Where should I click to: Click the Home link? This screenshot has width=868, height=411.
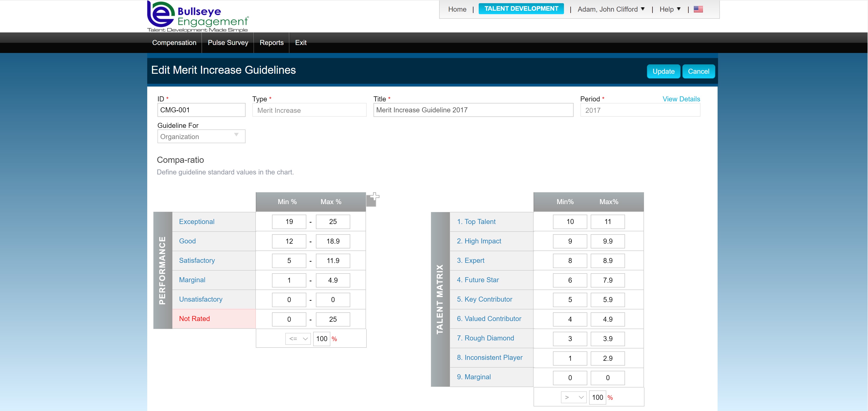pos(457,9)
